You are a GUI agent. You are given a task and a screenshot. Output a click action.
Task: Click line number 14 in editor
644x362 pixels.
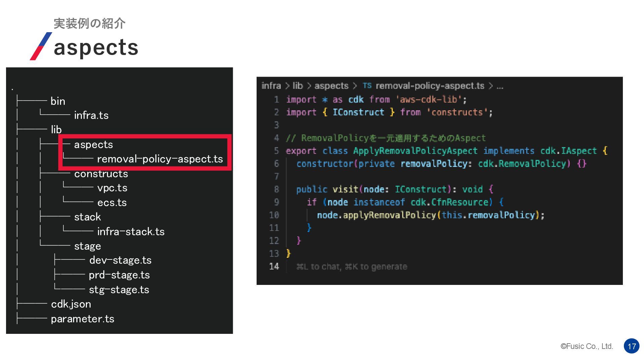[274, 266]
